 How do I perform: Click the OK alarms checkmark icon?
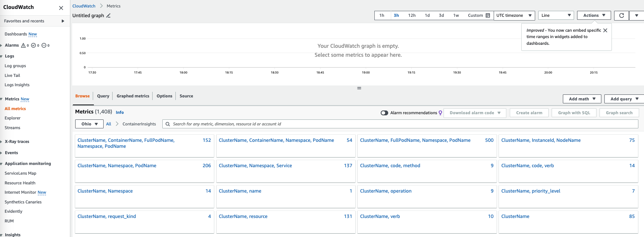[33, 45]
